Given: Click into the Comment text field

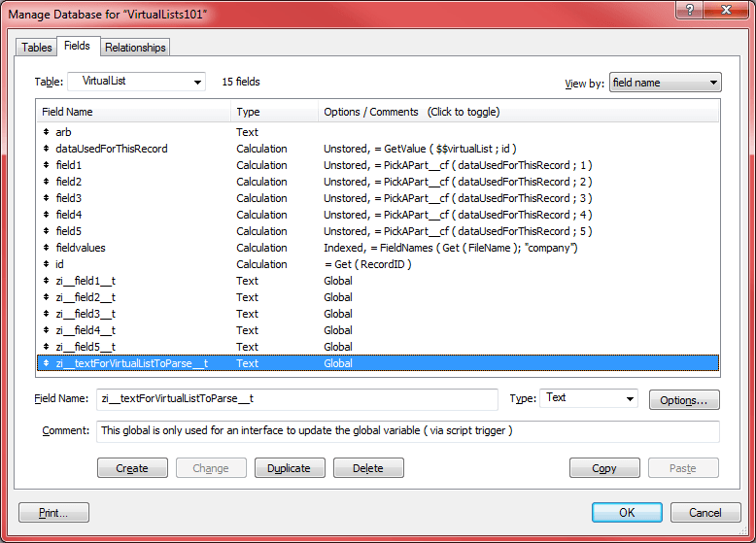Looking at the screenshot, I should pos(407,430).
